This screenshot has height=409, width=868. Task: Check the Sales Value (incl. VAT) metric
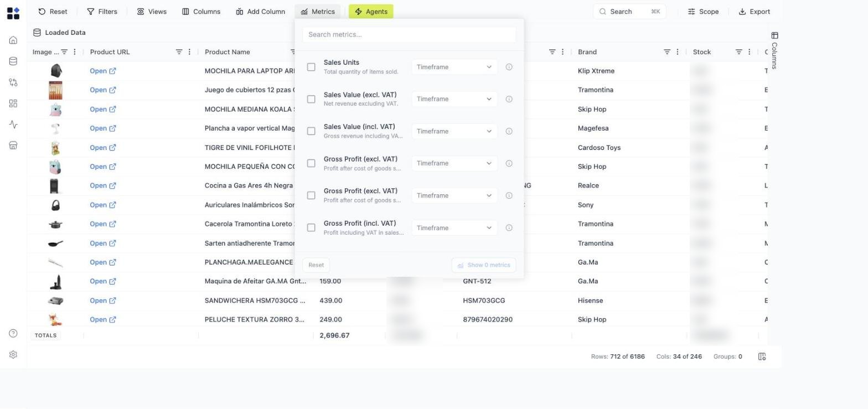pyautogui.click(x=311, y=131)
